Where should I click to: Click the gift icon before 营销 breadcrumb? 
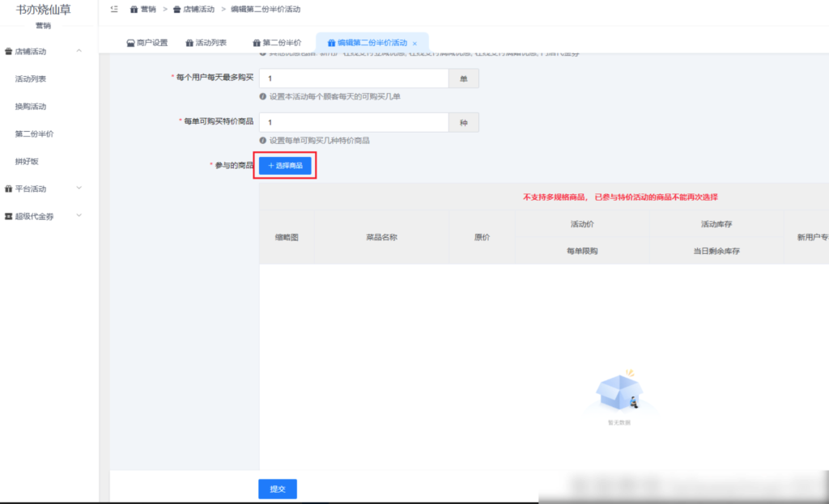click(x=134, y=9)
